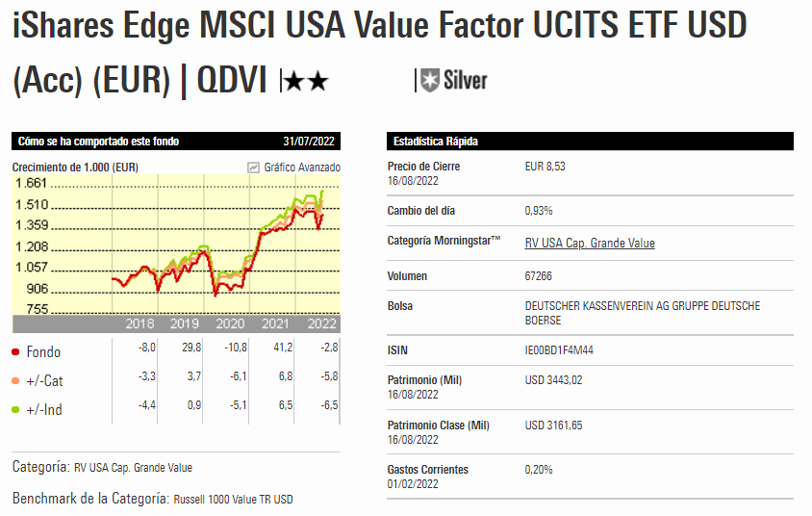Click the two-star Morningstar rating stars

306,83
